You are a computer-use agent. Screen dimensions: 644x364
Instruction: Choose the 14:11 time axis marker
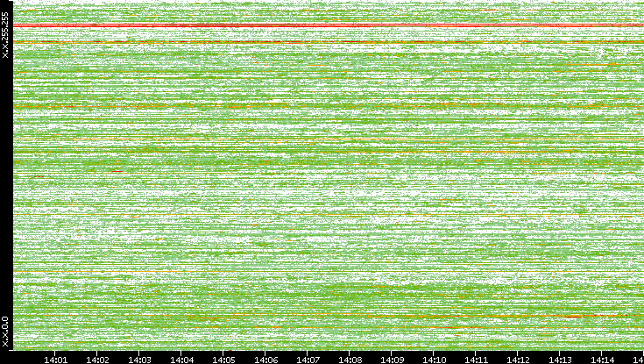[477, 359]
